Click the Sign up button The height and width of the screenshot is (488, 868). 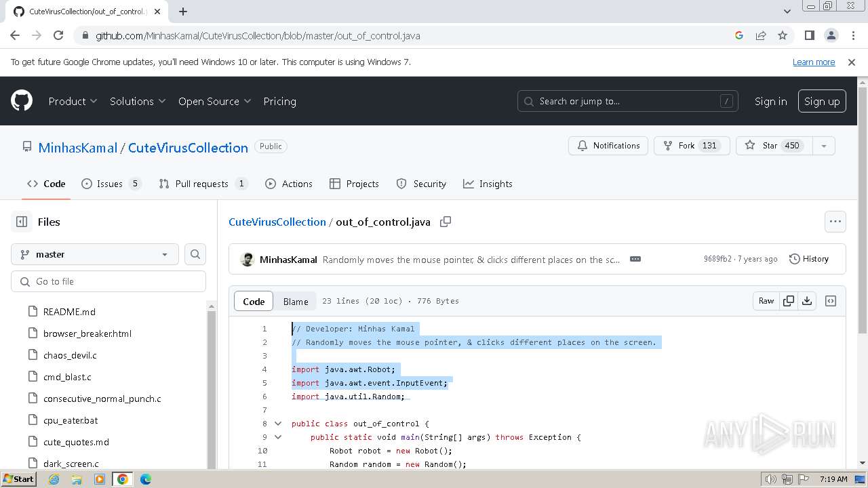[x=822, y=101]
